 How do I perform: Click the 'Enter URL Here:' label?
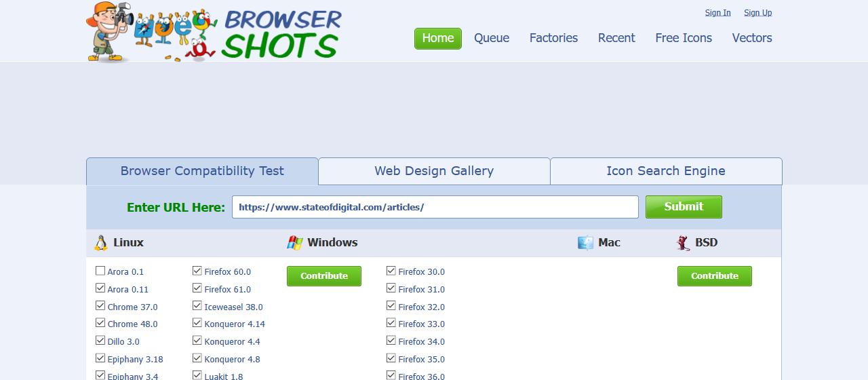point(176,208)
